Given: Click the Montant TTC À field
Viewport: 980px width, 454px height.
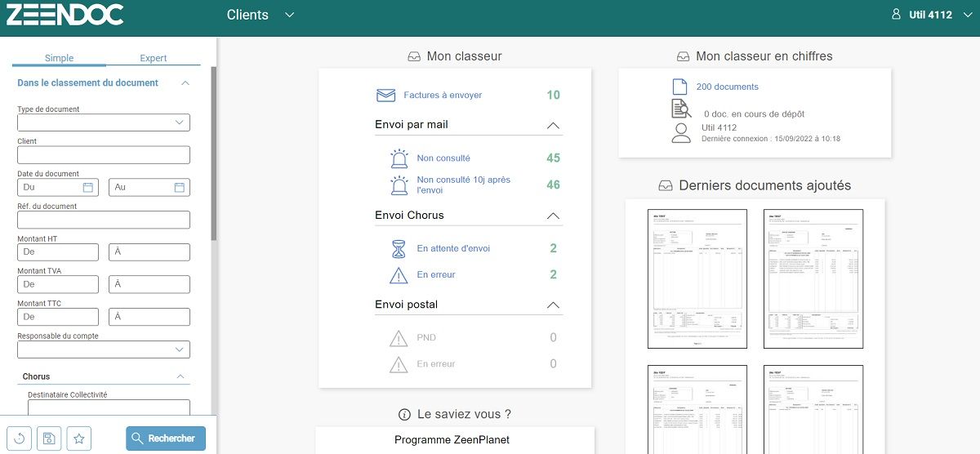Looking at the screenshot, I should (149, 317).
